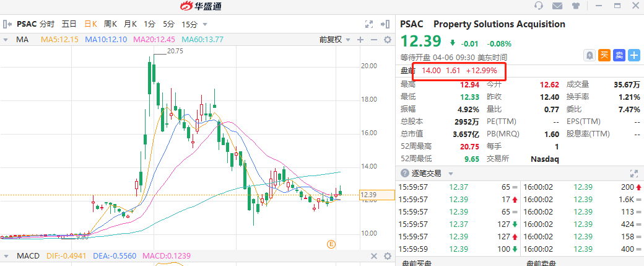Click the MACD:0.1239 value

click(x=167, y=256)
